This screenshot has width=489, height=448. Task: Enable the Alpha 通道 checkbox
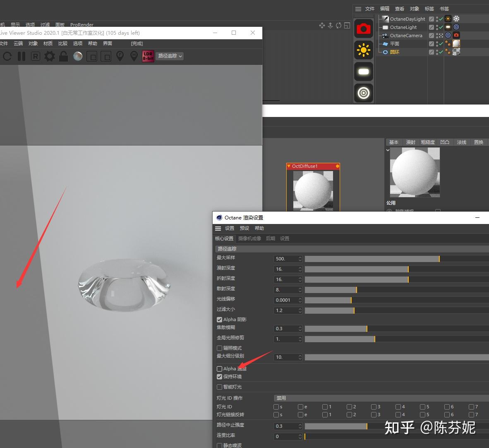click(x=219, y=369)
